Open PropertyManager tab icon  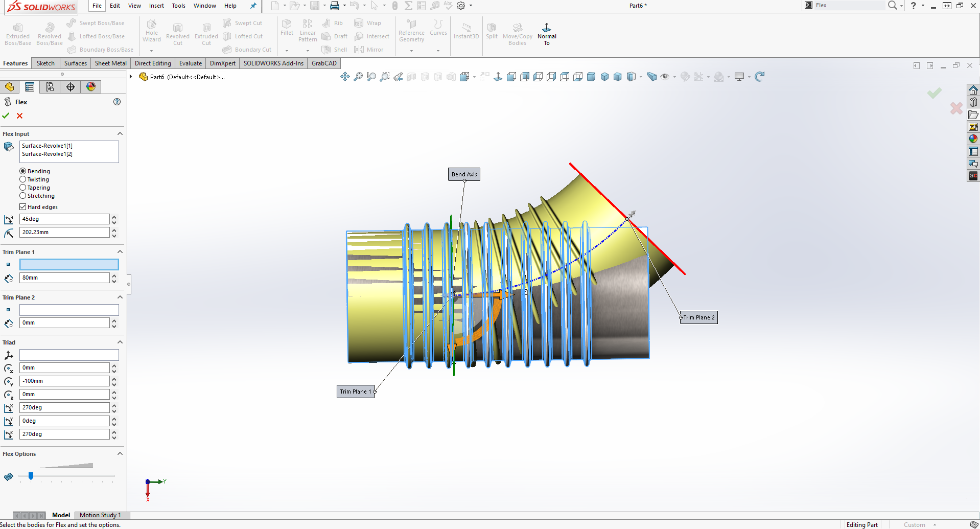click(x=30, y=87)
